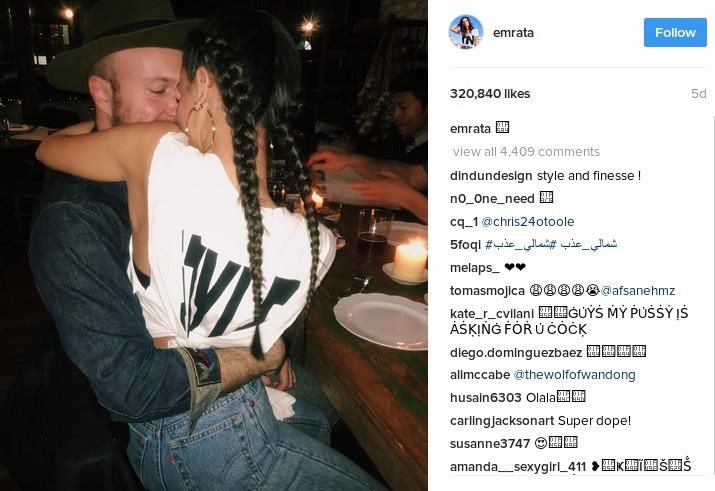This screenshot has width=715, height=491.
Task: Open the main post photo
Action: [x=214, y=245]
